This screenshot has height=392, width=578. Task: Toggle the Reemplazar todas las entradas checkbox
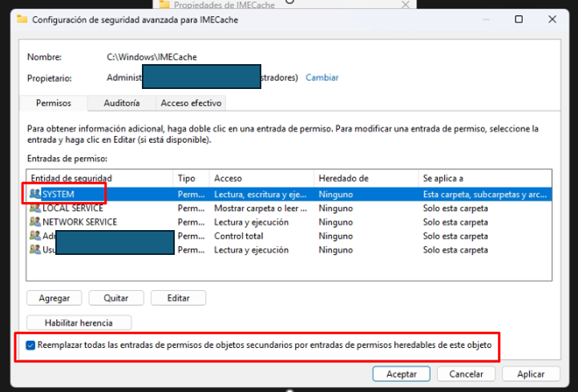click(x=31, y=346)
